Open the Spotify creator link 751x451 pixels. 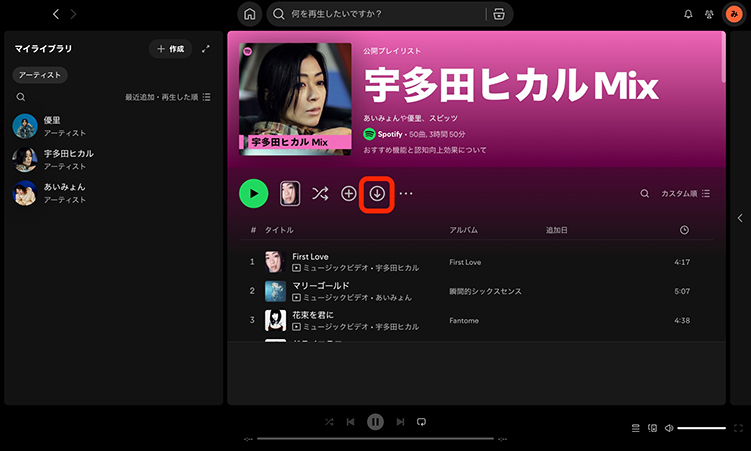point(389,135)
